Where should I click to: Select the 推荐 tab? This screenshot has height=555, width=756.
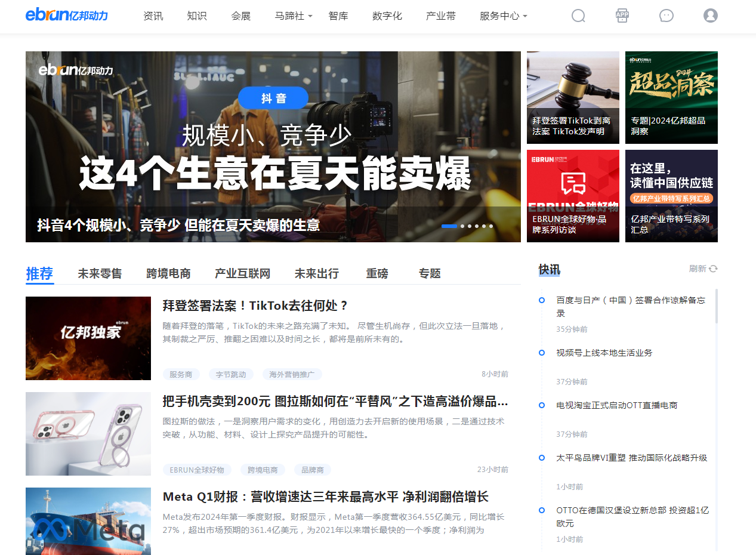(40, 274)
